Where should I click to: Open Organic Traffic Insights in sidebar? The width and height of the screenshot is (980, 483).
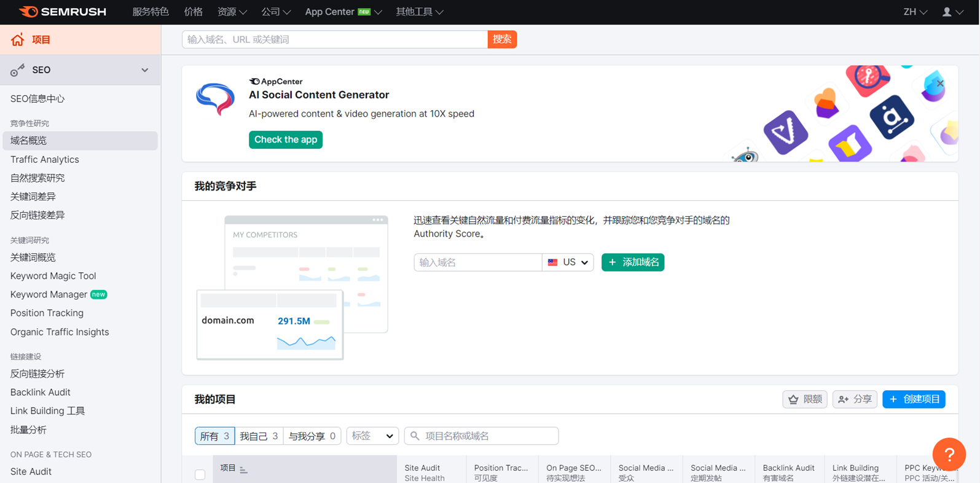pos(60,332)
